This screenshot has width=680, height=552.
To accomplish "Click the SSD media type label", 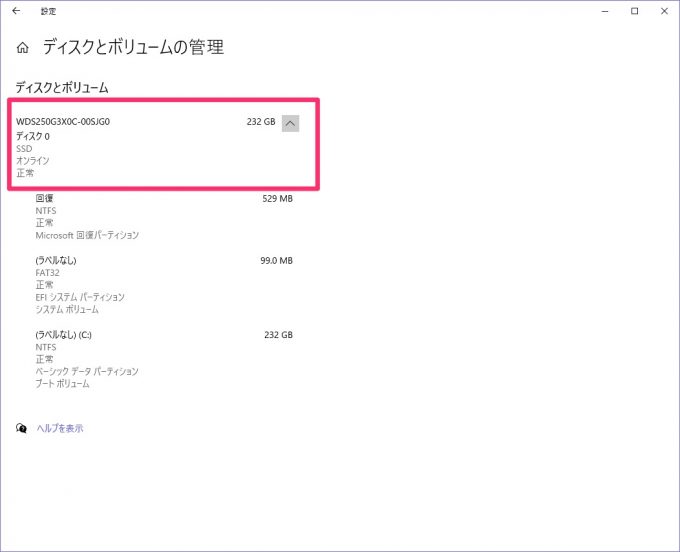I will tap(24, 148).
